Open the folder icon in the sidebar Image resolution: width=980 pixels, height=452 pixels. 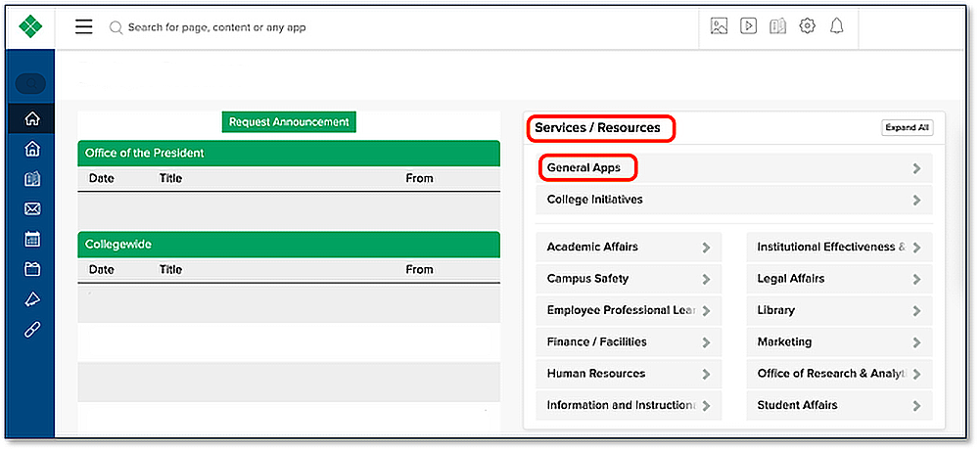pos(32,269)
